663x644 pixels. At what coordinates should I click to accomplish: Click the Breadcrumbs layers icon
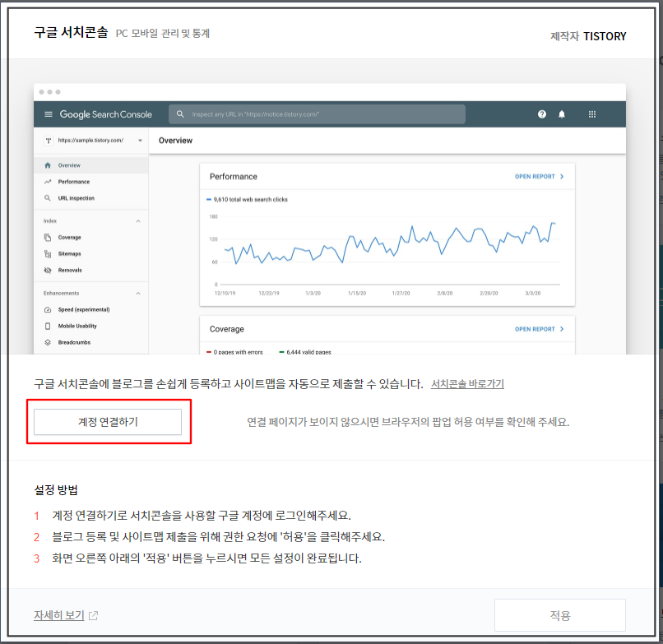point(48,342)
